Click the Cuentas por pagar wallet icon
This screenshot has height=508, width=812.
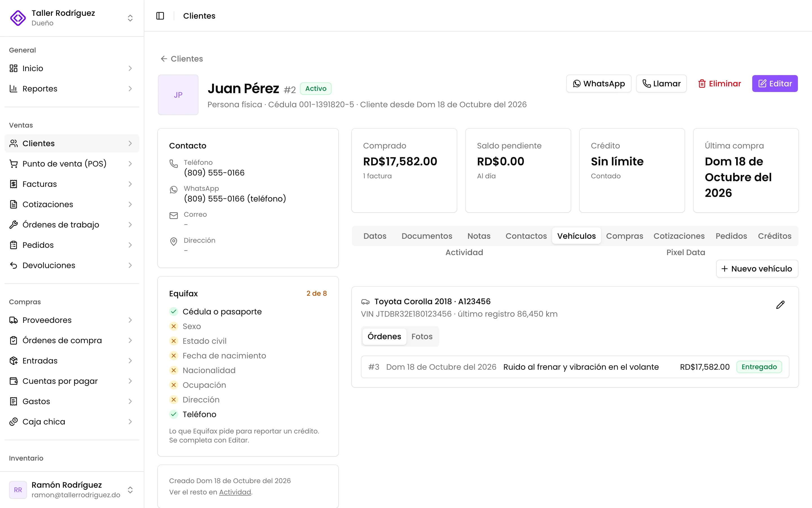click(14, 381)
